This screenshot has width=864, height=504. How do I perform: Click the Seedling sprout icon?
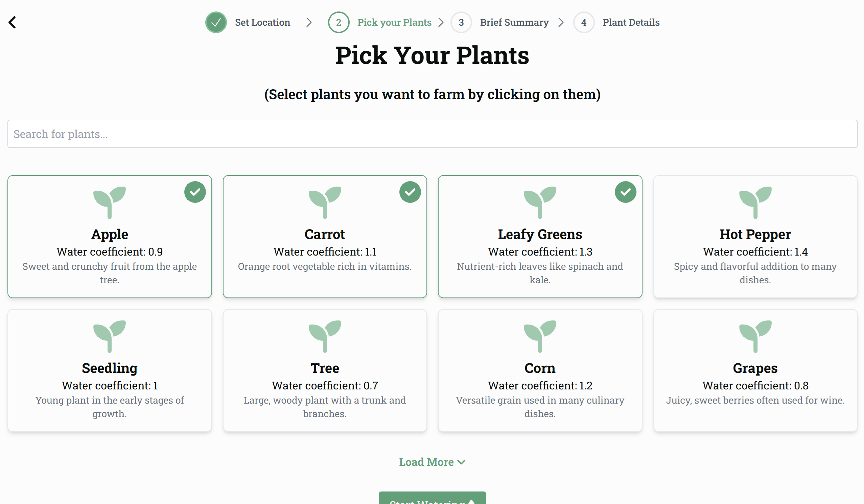109,336
